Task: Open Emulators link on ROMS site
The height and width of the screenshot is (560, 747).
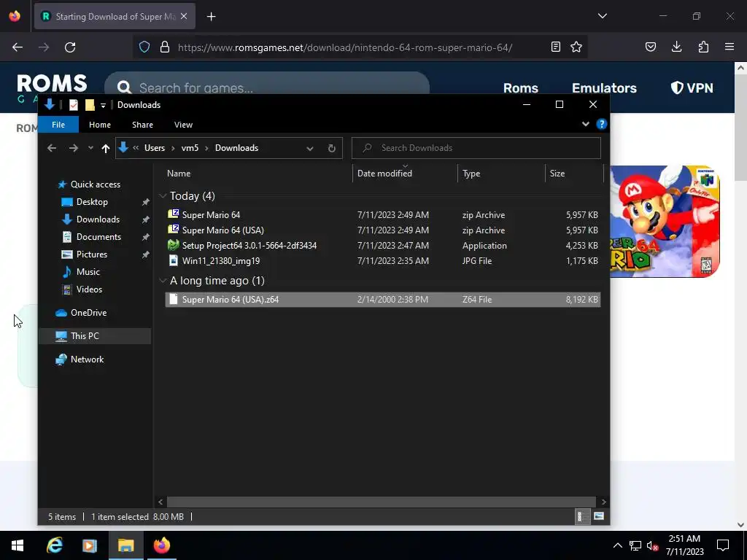Action: click(604, 88)
